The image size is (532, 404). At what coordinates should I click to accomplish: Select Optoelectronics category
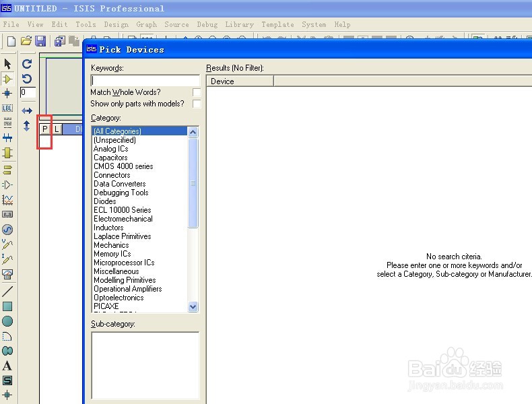coord(119,298)
